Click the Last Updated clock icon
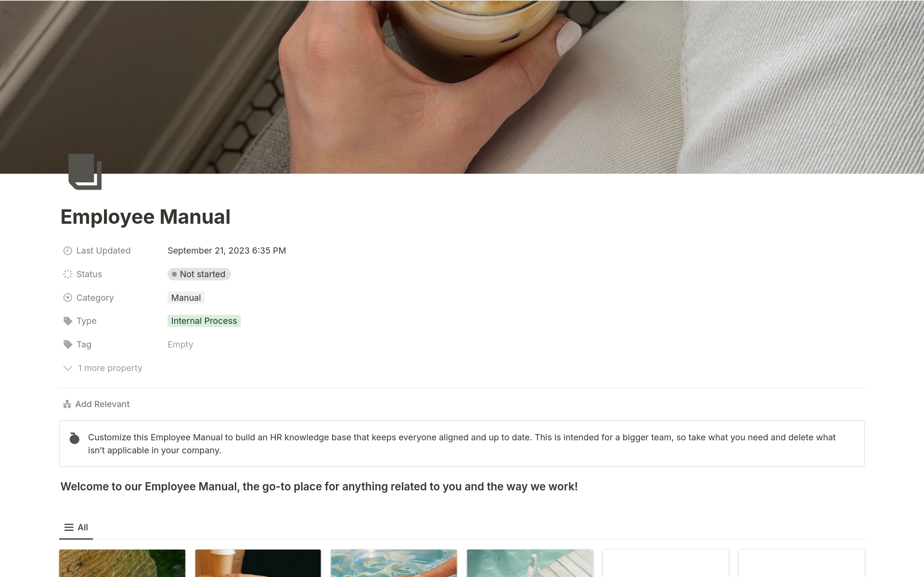 coord(68,251)
